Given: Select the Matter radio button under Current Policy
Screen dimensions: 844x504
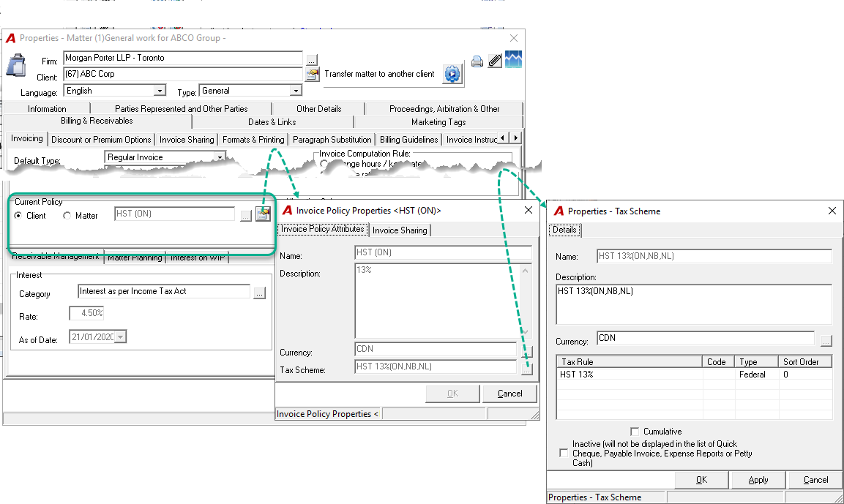Looking at the screenshot, I should point(67,216).
